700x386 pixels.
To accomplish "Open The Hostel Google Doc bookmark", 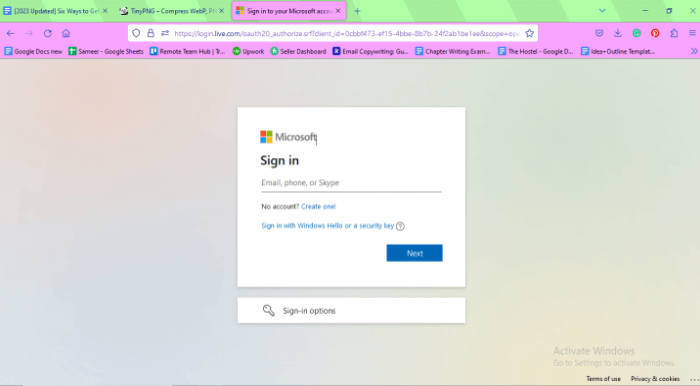I will pyautogui.click(x=536, y=51).
